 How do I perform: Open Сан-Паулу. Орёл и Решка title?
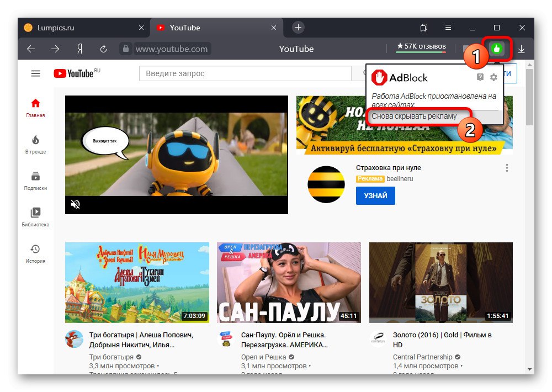284,340
